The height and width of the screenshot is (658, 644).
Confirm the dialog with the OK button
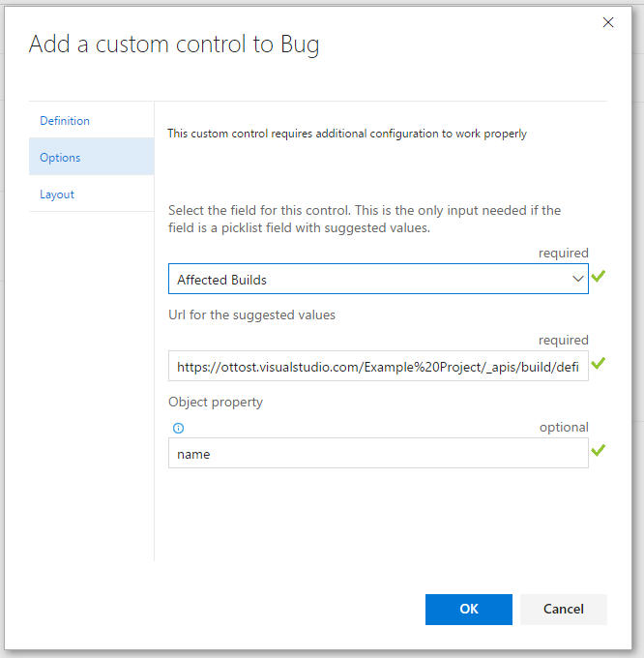pyautogui.click(x=468, y=609)
